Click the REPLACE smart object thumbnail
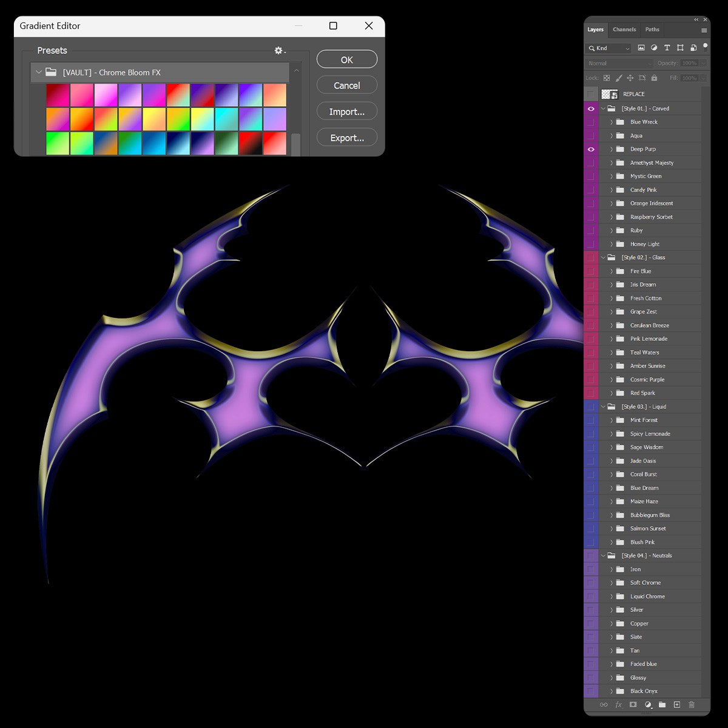The image size is (728, 728). 609,94
